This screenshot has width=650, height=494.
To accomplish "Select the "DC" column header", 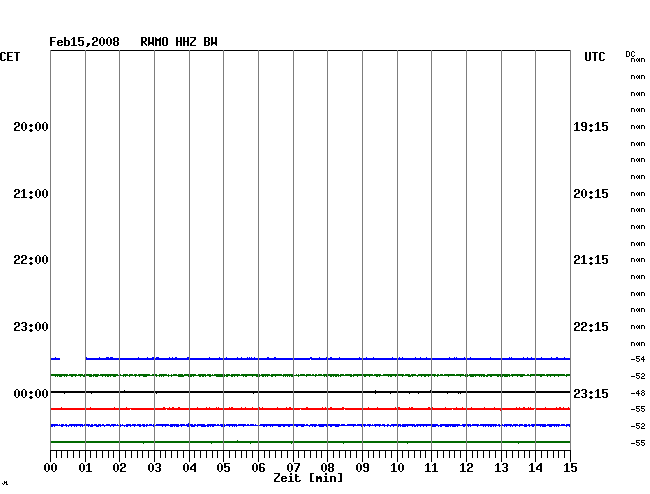I will point(630,54).
